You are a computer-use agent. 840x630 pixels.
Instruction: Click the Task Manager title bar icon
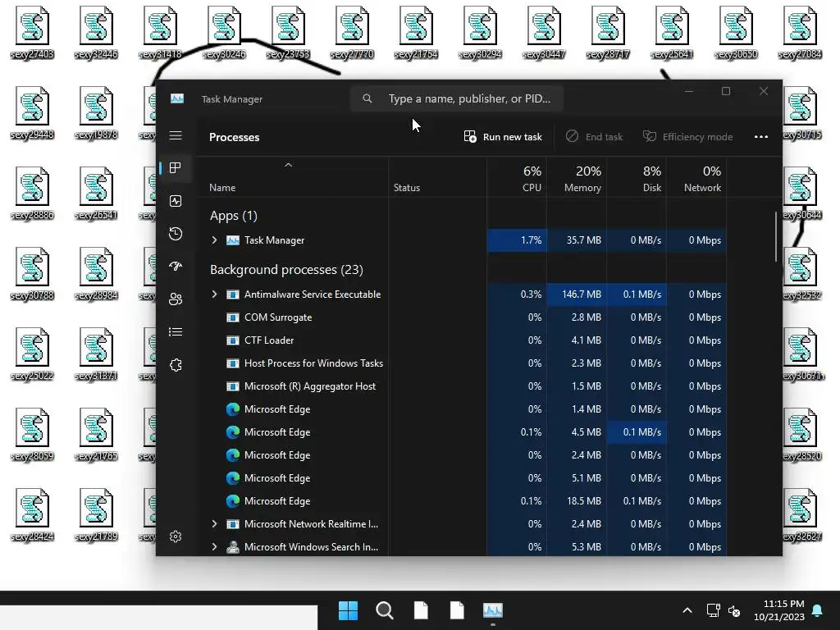(177, 98)
